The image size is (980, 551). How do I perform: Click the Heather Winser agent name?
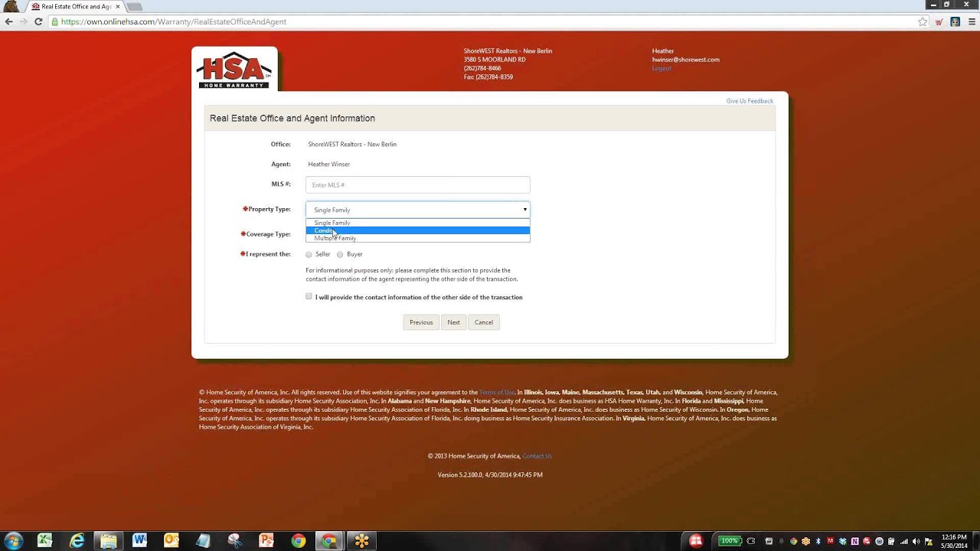[x=328, y=165]
